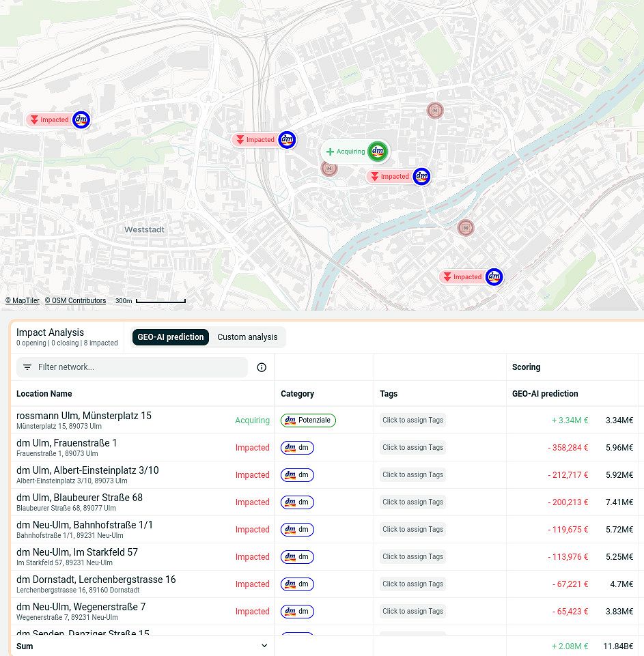
Task: Select location dm Ulm, Frauenstraße 1
Action: click(x=66, y=443)
